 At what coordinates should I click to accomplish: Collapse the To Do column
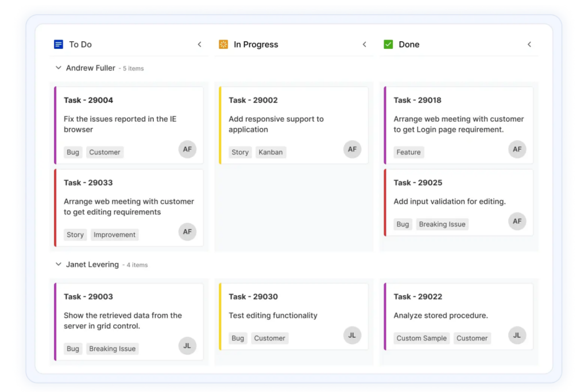[199, 45]
